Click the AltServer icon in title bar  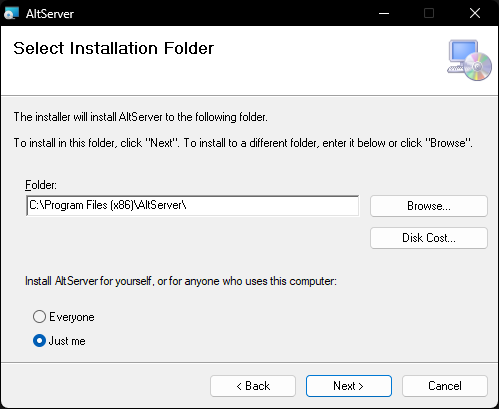(11, 13)
